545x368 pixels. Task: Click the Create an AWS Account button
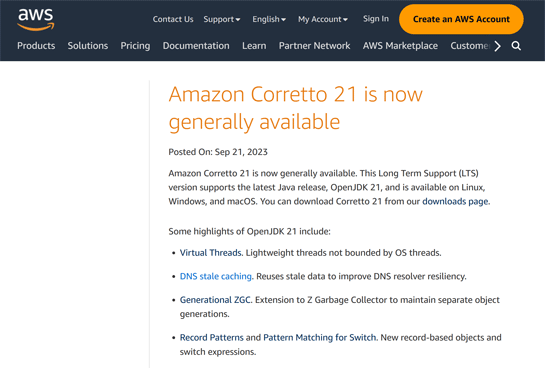click(x=461, y=19)
